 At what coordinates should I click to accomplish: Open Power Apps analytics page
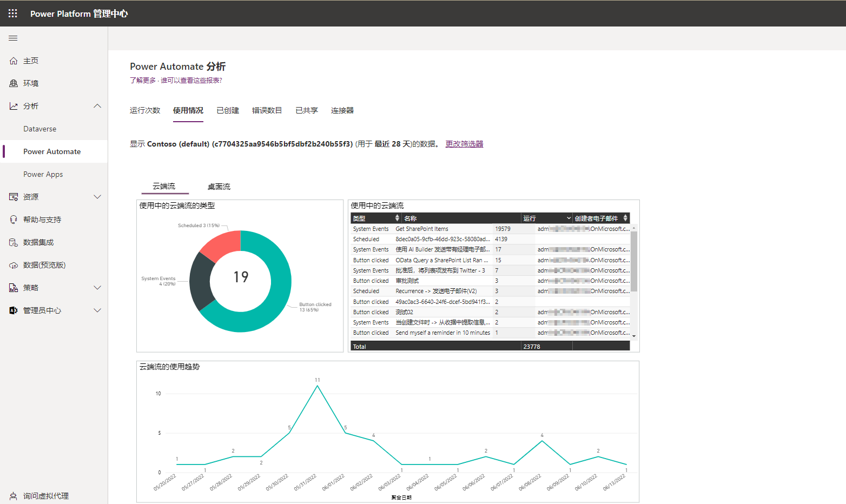pos(43,174)
